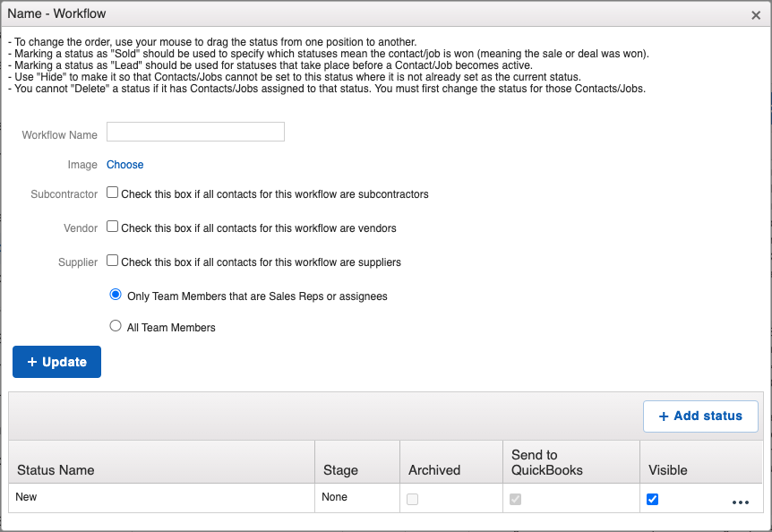The width and height of the screenshot is (772, 532).
Task: Close the Name - Workflow dialog
Action: [x=756, y=15]
